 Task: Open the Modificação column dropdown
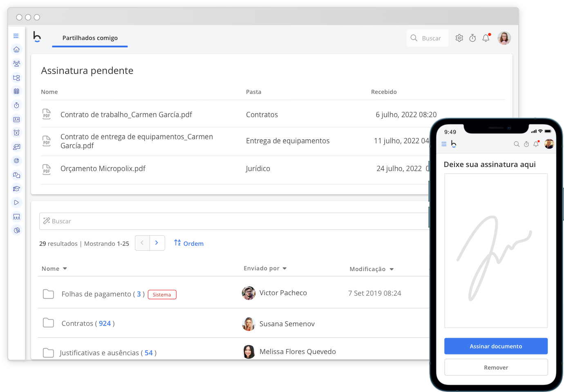[x=372, y=269]
